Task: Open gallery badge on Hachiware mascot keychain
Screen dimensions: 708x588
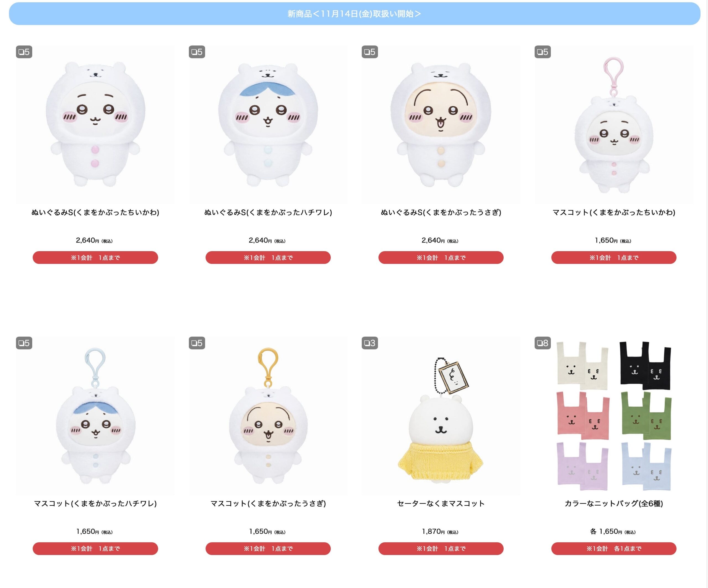Action: pyautogui.click(x=24, y=343)
